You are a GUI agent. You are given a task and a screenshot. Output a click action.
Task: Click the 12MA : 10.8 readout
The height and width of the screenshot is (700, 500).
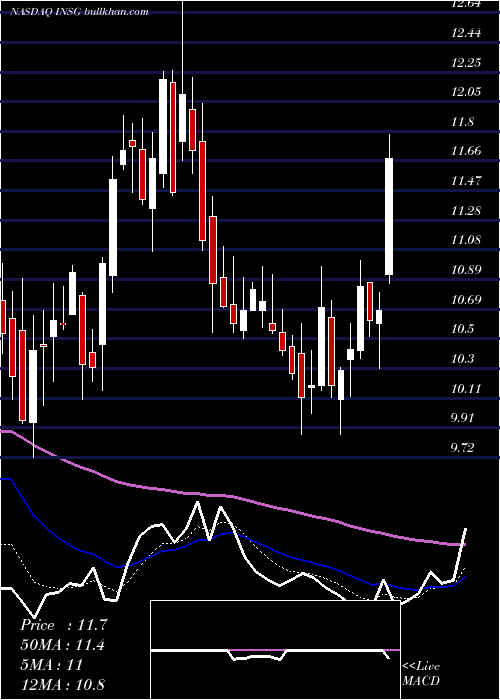[62, 685]
